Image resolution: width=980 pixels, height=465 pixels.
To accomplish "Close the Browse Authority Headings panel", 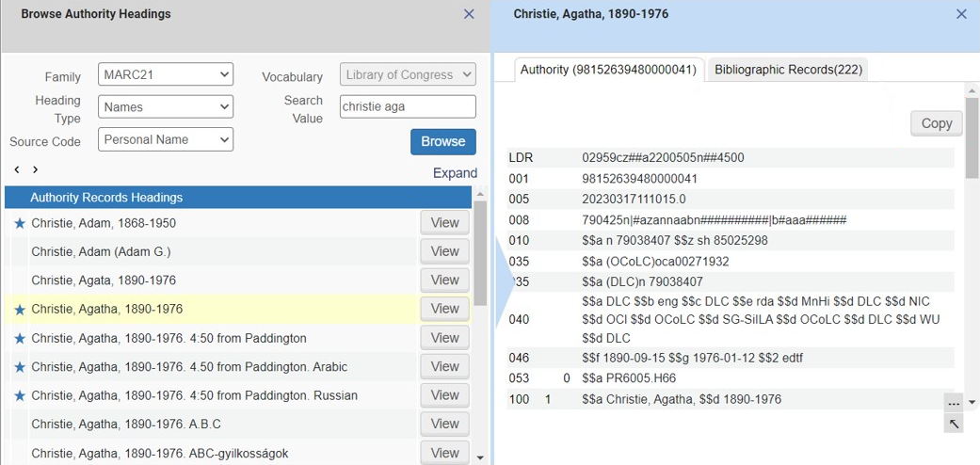I will click(469, 14).
